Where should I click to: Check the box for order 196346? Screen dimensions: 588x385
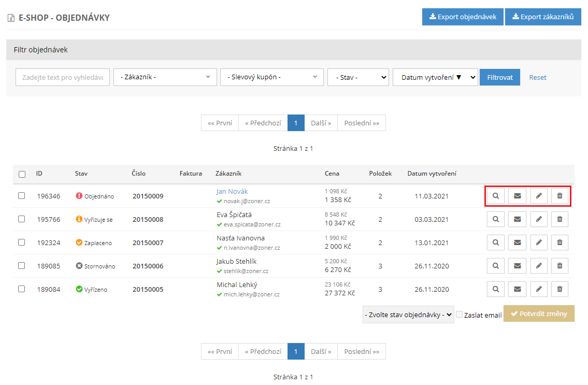point(22,196)
